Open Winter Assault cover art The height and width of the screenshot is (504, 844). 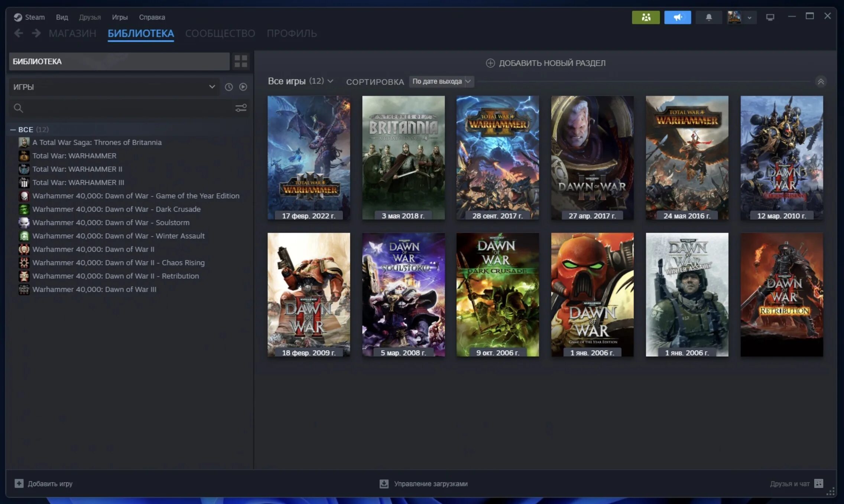687,295
